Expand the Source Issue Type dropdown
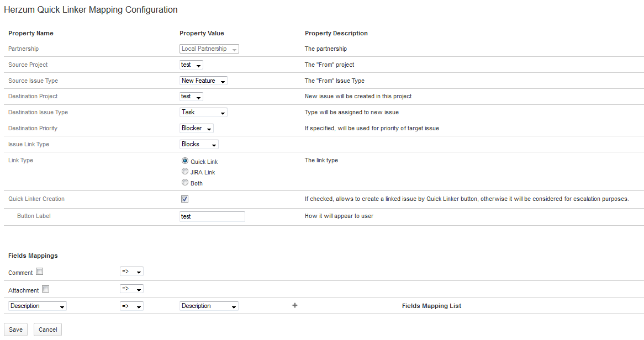Image resolution: width=644 pixels, height=340 pixels. 203,81
